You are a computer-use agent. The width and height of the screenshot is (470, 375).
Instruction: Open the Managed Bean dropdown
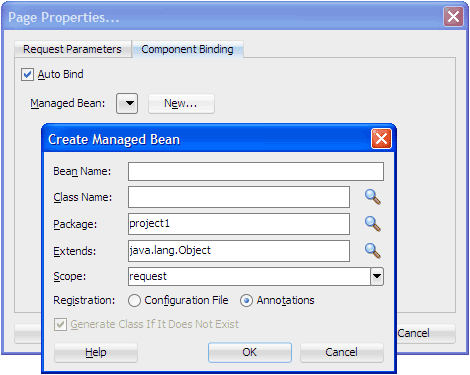click(127, 104)
